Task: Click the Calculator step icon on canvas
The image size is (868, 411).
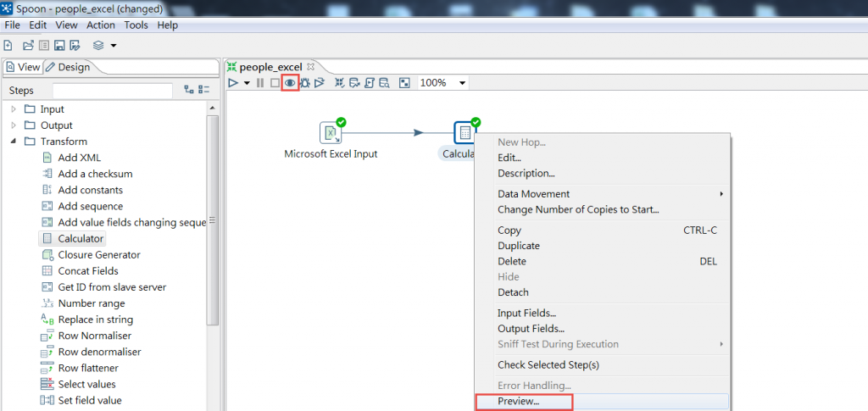Action: click(x=465, y=133)
